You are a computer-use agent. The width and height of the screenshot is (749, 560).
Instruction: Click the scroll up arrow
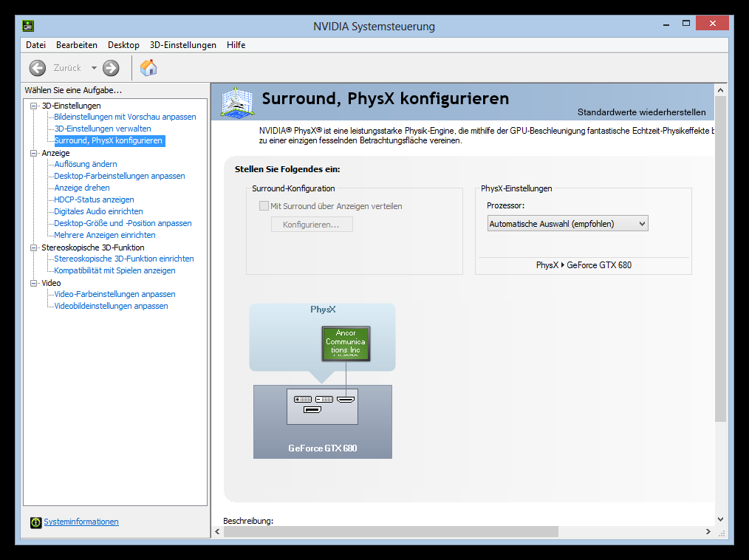point(720,90)
